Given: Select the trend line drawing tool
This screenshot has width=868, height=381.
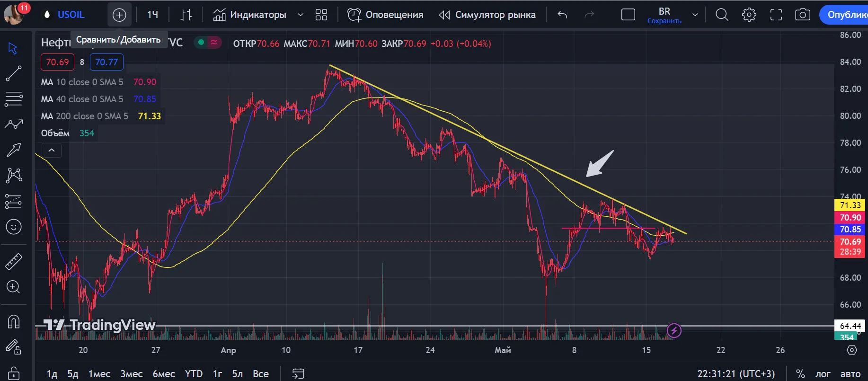Looking at the screenshot, I should (x=13, y=73).
